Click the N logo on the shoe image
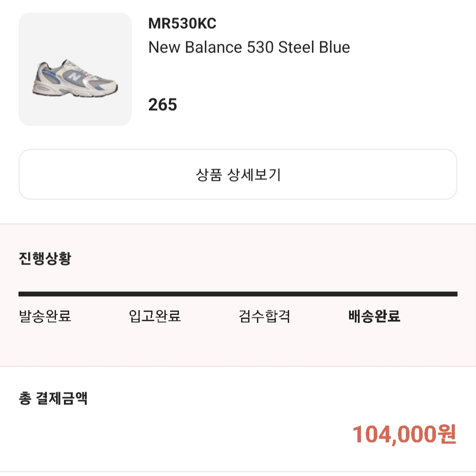Image resolution: width=476 pixels, height=476 pixels. point(74,77)
